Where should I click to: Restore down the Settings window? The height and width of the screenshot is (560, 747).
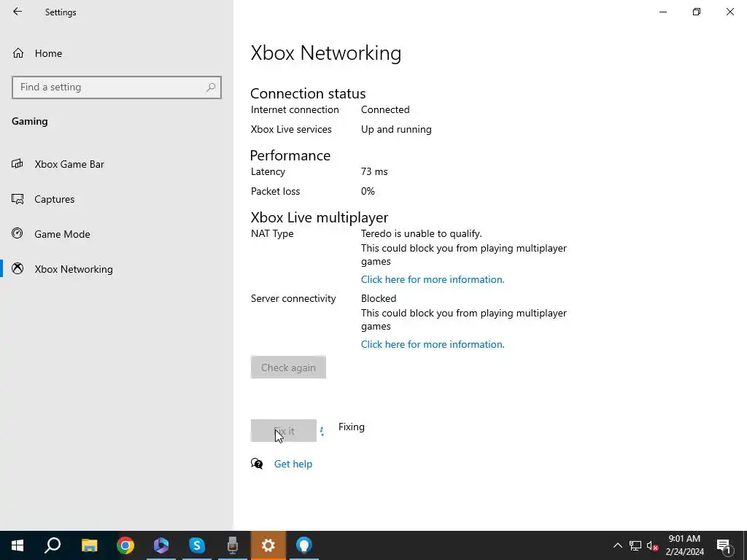(x=697, y=12)
